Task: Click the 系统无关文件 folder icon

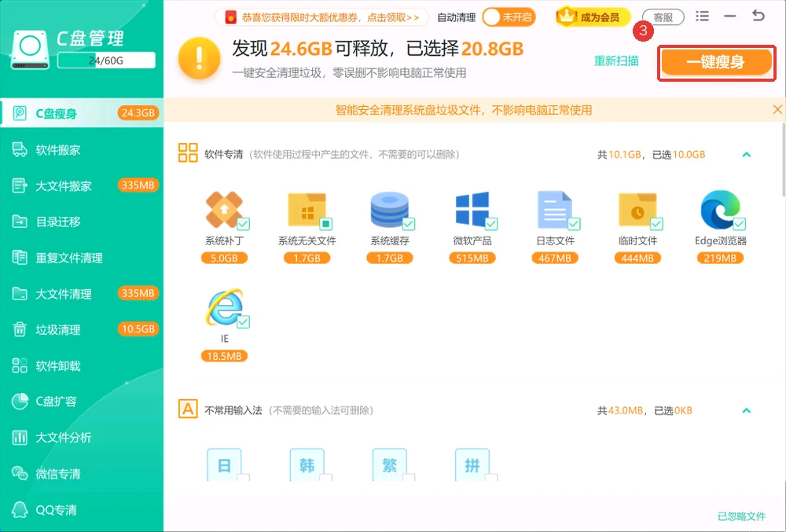Action: pos(307,209)
